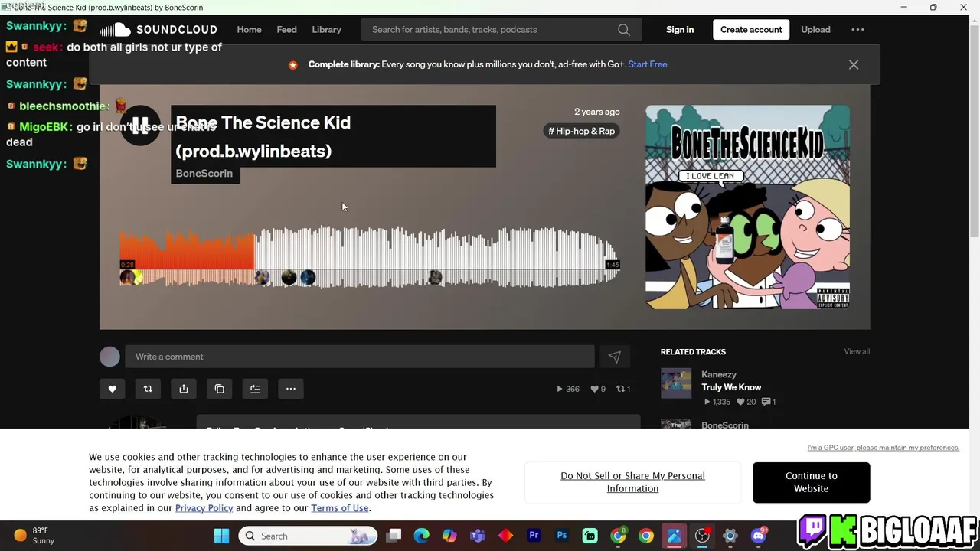This screenshot has width=980, height=551.
Task: Select the Hip-hop & Rap tag
Action: click(x=582, y=131)
